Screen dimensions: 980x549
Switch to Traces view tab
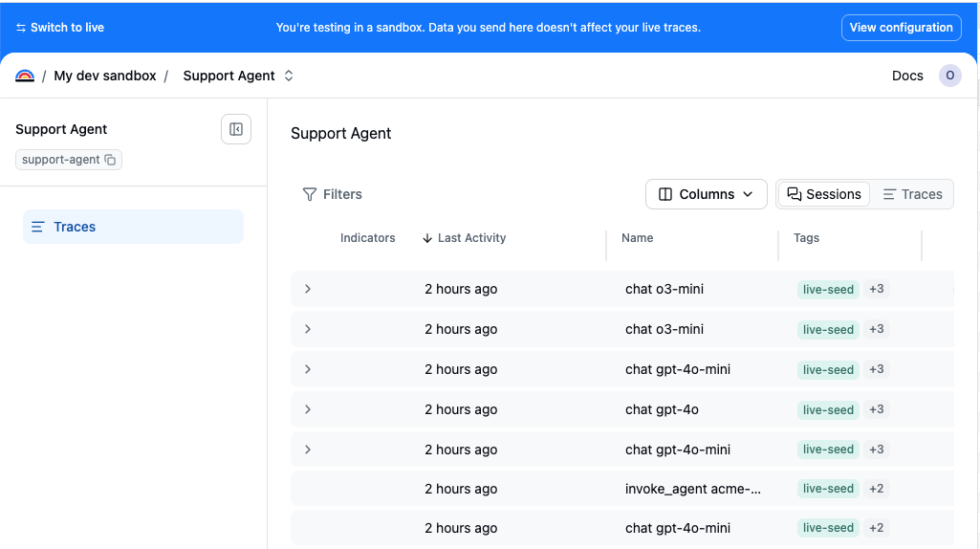(912, 194)
